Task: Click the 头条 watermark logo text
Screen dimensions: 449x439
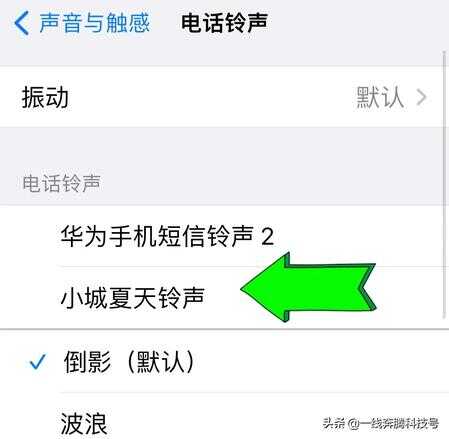Action: [334, 424]
